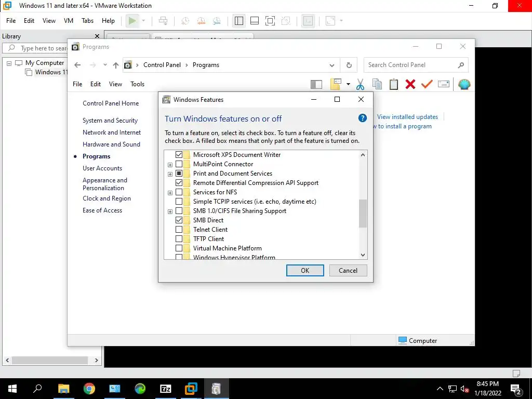The width and height of the screenshot is (532, 399).
Task: Toggle Print and Document Services checkbox
Action: click(179, 174)
